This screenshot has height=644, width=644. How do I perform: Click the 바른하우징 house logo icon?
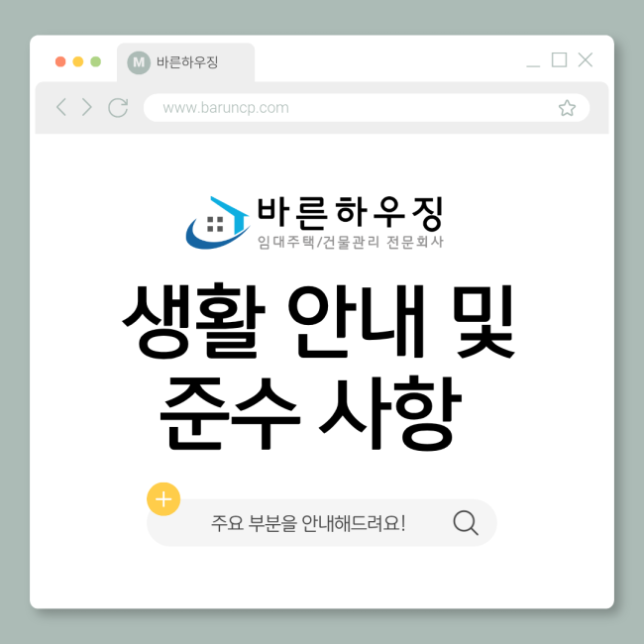[218, 222]
